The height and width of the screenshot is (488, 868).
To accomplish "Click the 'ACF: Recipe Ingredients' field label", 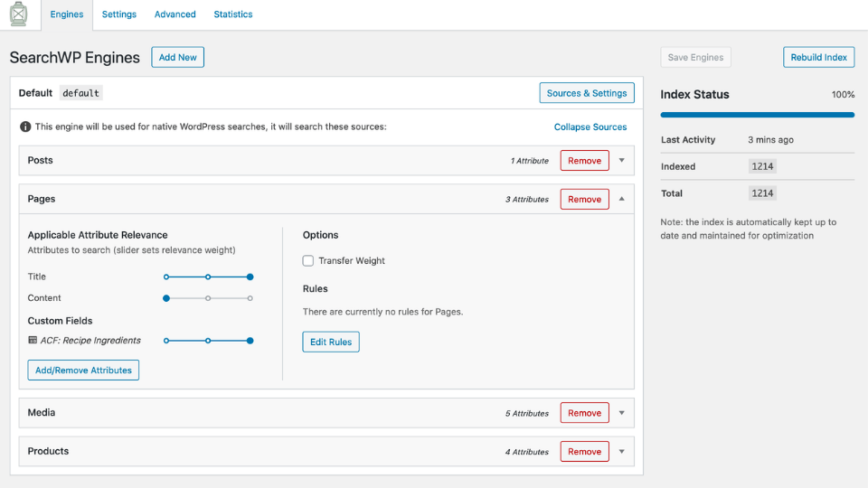I will (90, 341).
